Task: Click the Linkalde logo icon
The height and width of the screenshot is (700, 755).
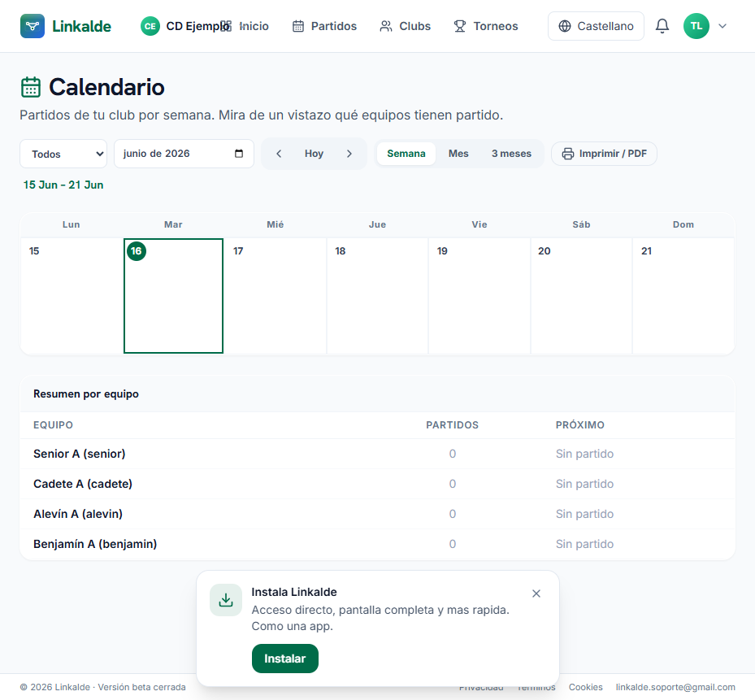Action: tap(33, 26)
